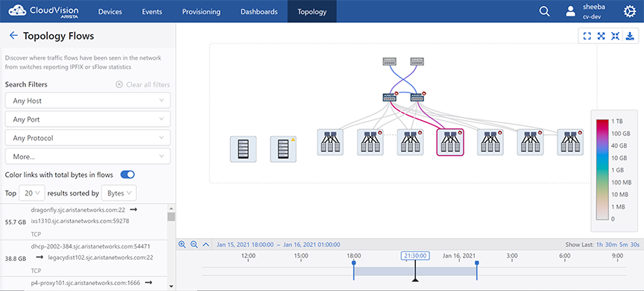Select the last rack cluster node
The width and height of the screenshot is (644, 291).
(570, 143)
